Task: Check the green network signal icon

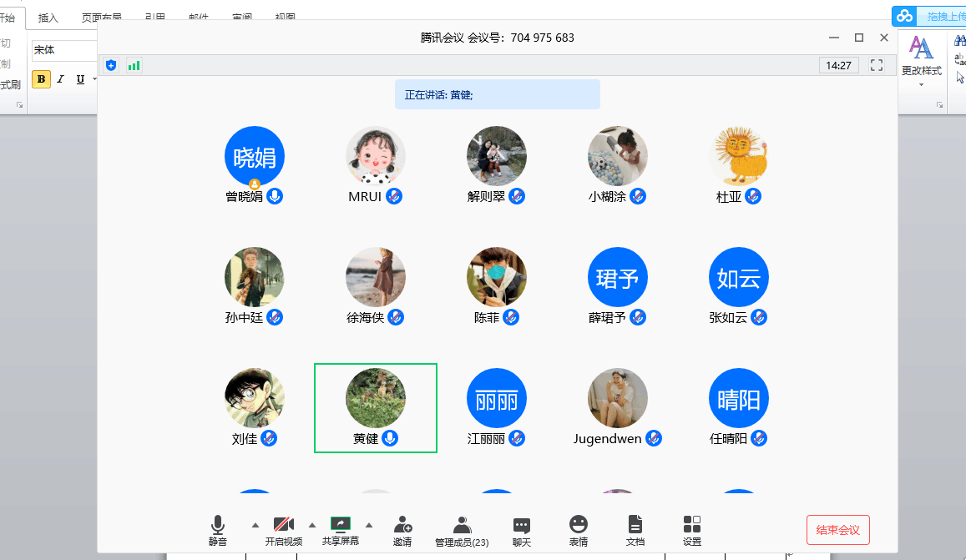Action: [134, 65]
